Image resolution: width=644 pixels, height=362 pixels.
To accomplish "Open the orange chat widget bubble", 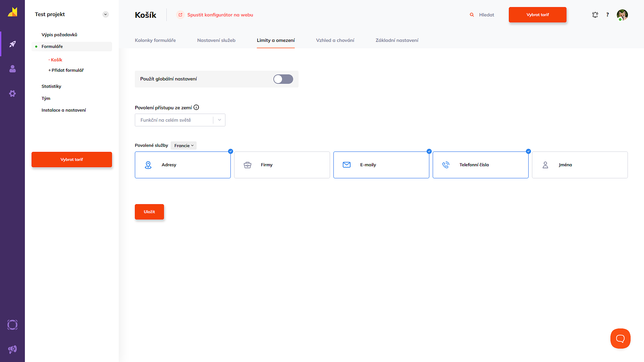I will [620, 339].
